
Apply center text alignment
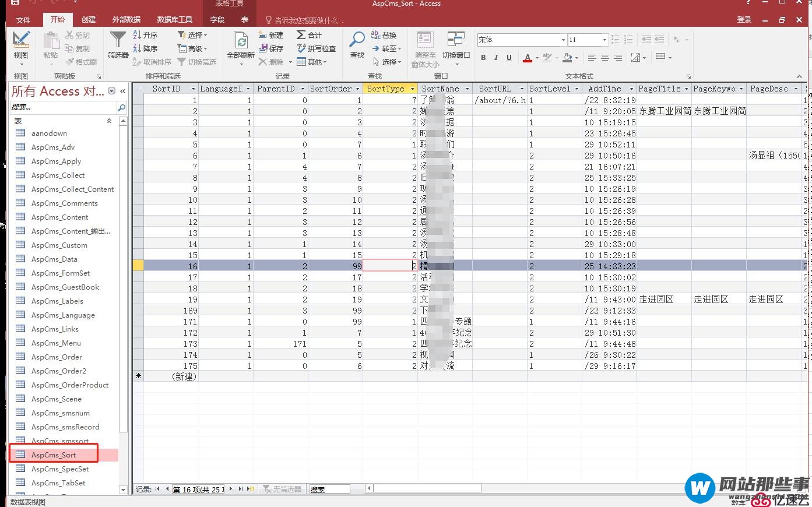click(x=605, y=57)
